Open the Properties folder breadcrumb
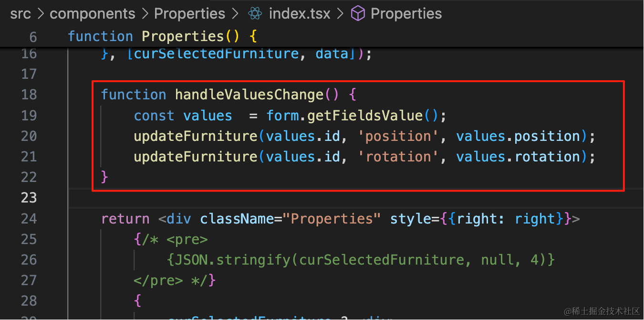The image size is (644, 320). coord(189,14)
